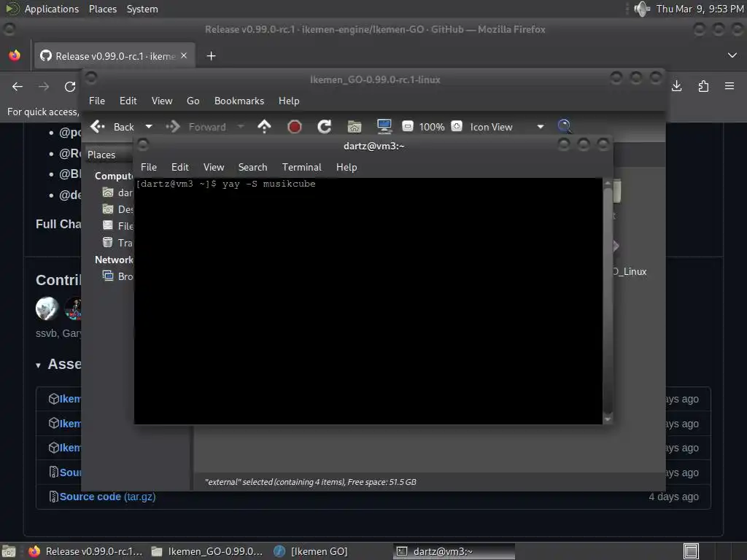Click the Firefox forward arrow
The image size is (747, 560).
[x=44, y=86]
